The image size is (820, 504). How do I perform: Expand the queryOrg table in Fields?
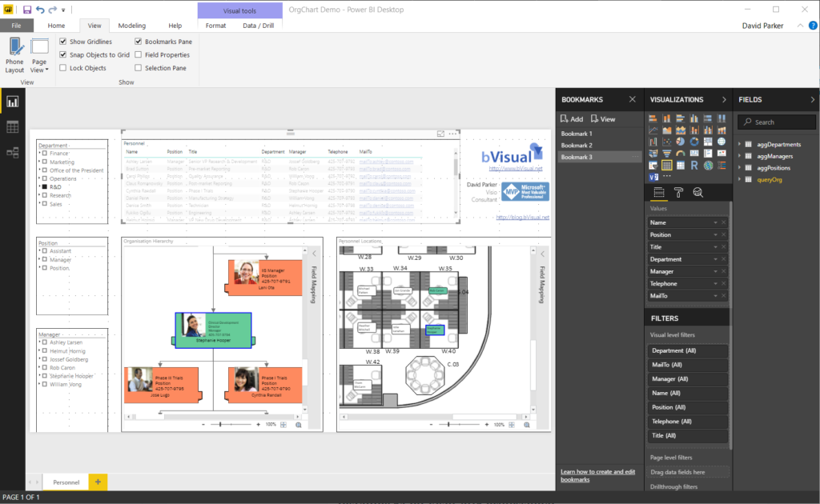tap(739, 179)
